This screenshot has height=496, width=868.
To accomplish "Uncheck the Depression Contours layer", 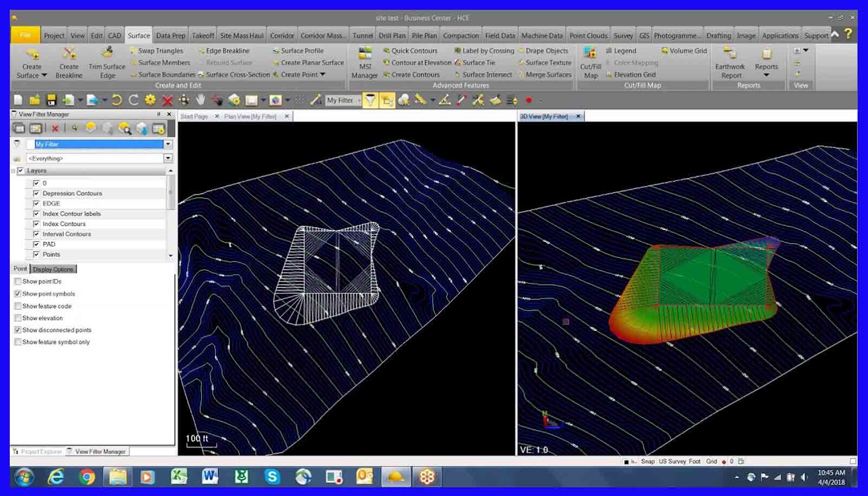I will click(36, 193).
